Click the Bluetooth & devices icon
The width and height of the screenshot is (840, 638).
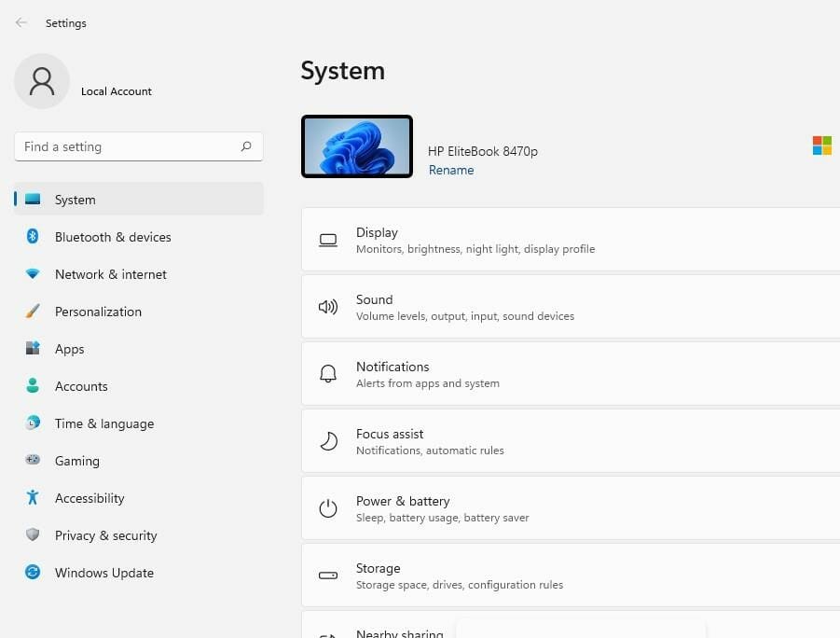coord(33,237)
